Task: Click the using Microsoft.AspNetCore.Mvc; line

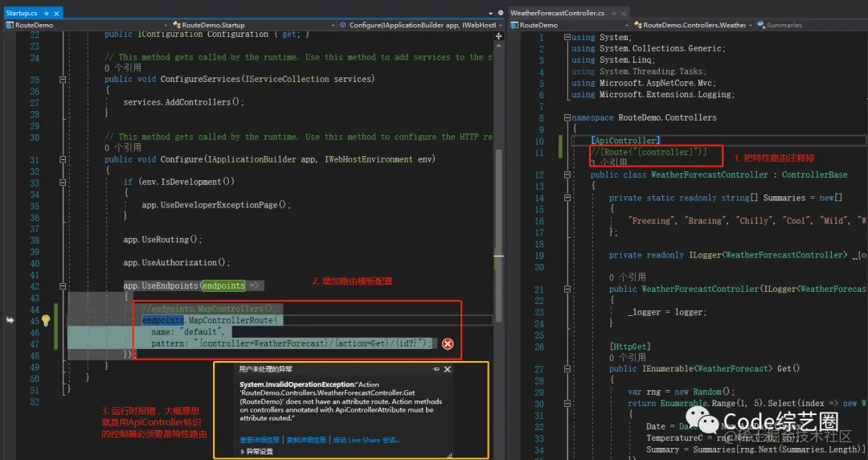Action: coord(644,83)
